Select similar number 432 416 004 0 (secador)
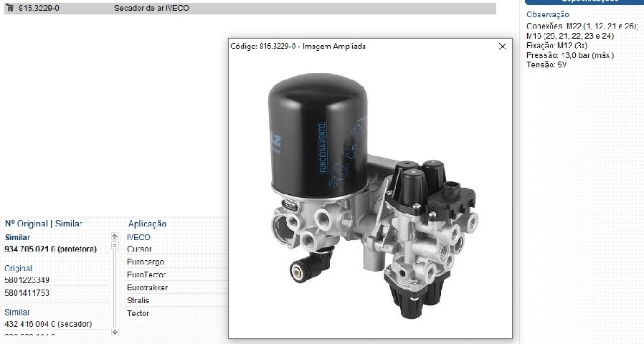Screen dimensions: 644x344 (48, 324)
